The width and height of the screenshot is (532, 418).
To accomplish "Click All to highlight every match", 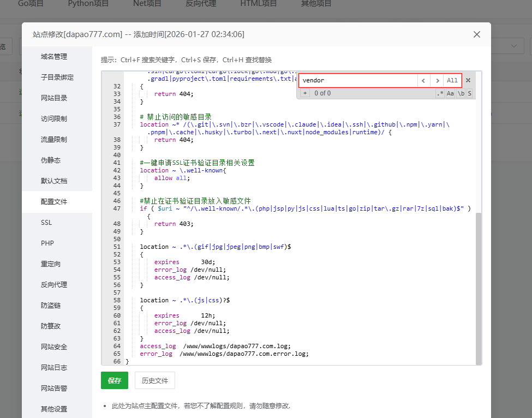I will (452, 80).
